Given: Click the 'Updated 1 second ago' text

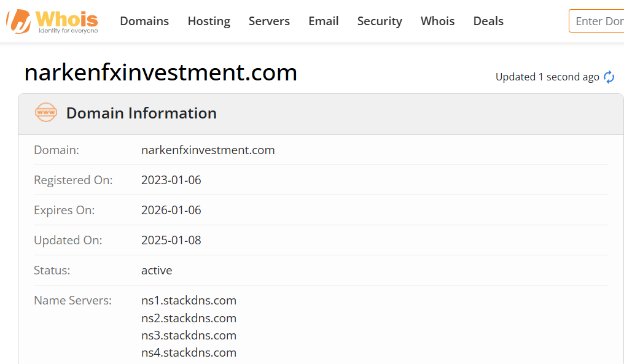Looking at the screenshot, I should pos(547,77).
